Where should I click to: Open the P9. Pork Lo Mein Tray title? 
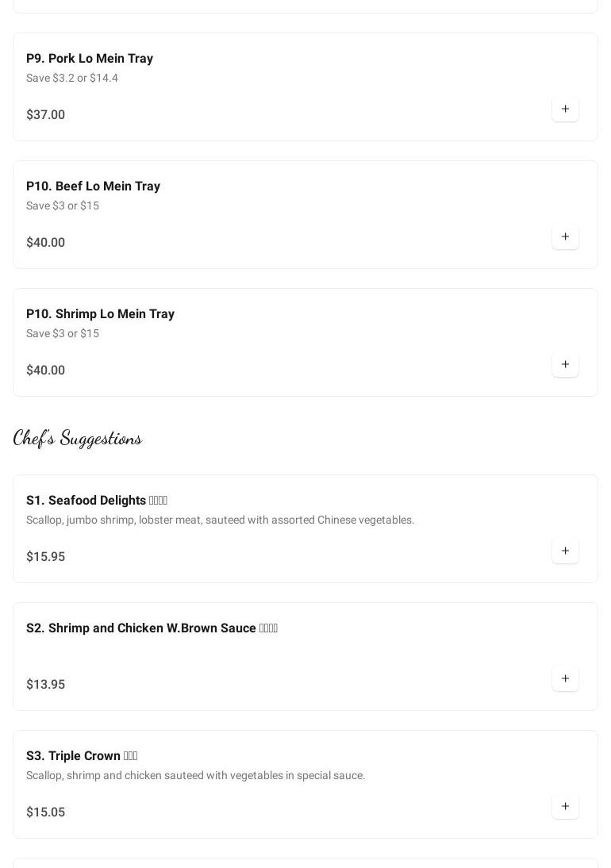90,58
